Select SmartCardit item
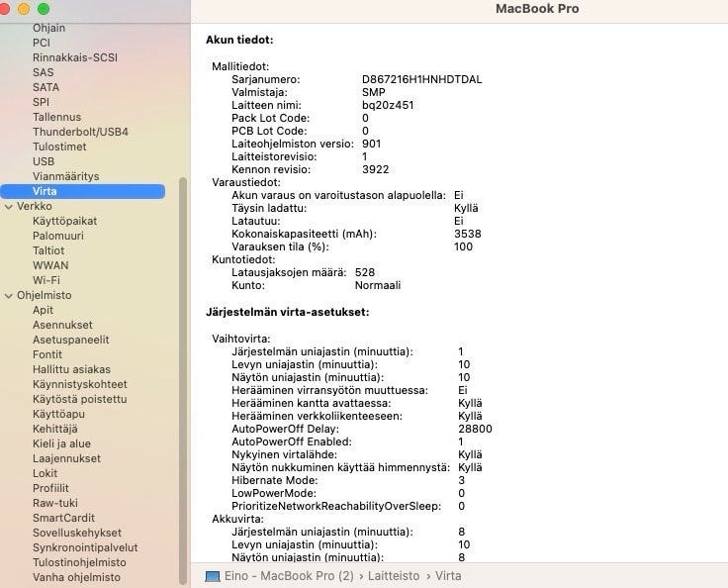This screenshot has height=588, width=728. 63,519
